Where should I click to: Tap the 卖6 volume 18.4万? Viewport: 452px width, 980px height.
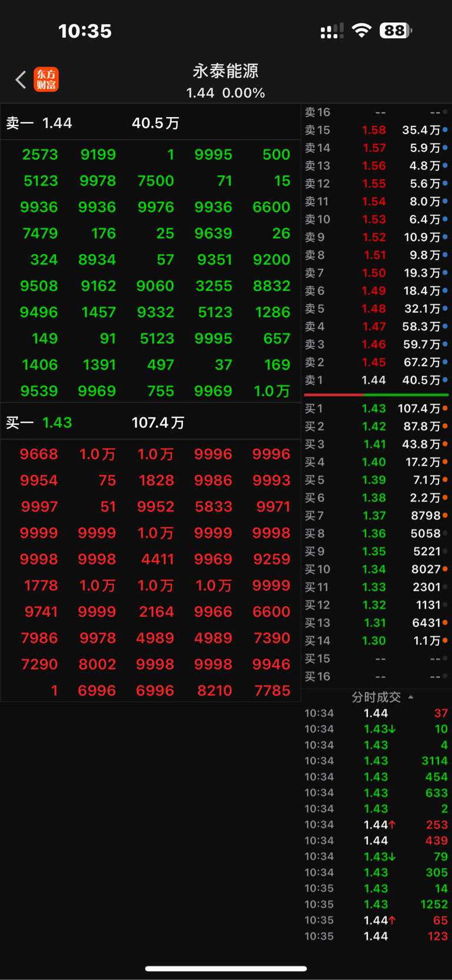(422, 291)
